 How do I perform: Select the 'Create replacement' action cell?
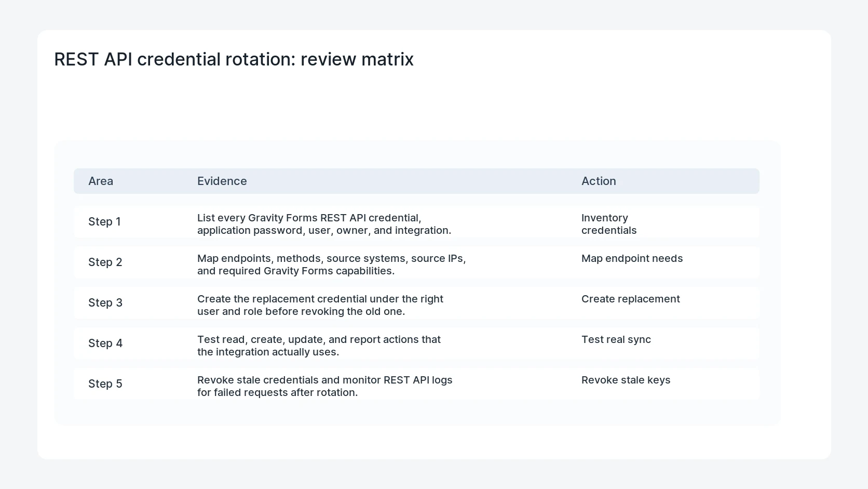[631, 299]
